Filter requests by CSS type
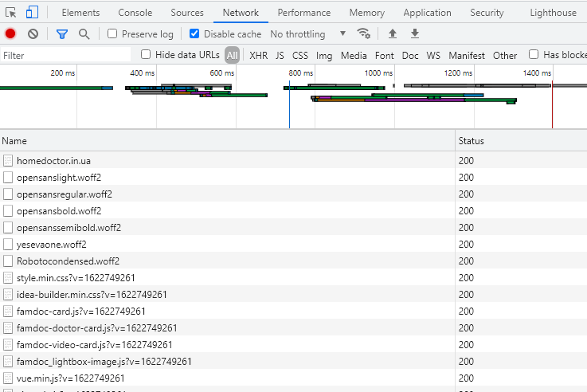This screenshot has height=392, width=587. [300, 56]
